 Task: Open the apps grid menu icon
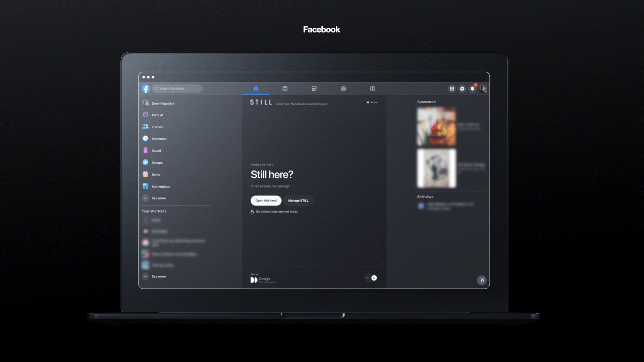pyautogui.click(x=452, y=89)
